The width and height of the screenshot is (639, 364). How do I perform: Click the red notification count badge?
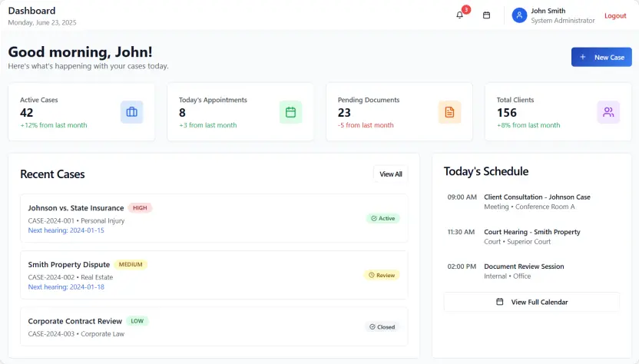coord(465,10)
